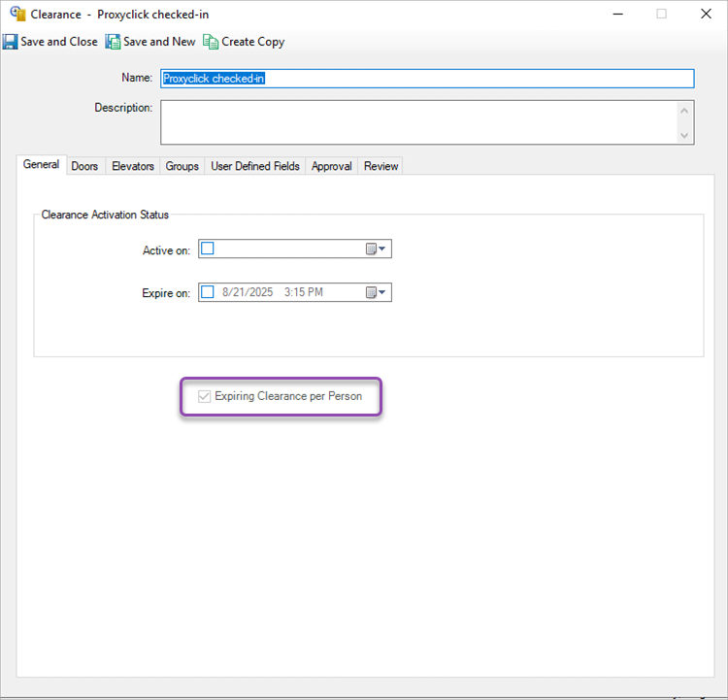
Task: Click calendar icon in Expire on field
Action: [x=371, y=292]
